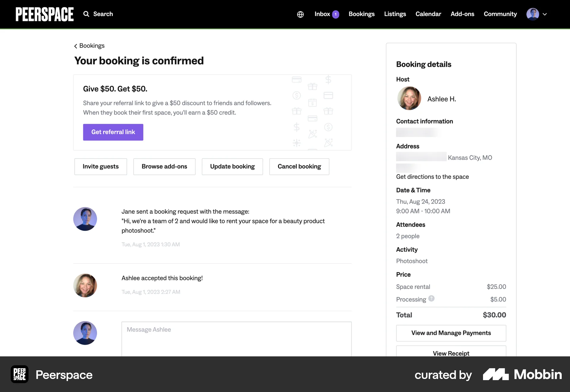Click the Cancel booking button
The image size is (570, 392).
(299, 167)
